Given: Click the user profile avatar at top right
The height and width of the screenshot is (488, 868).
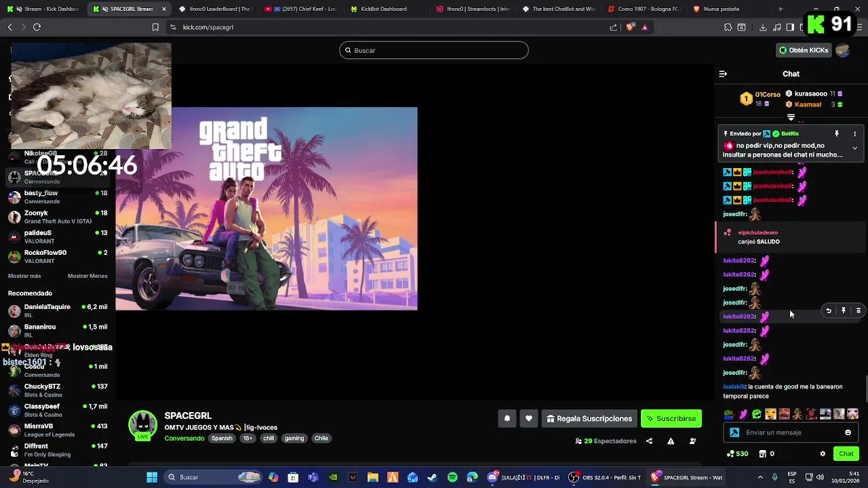Looking at the screenshot, I should (843, 50).
